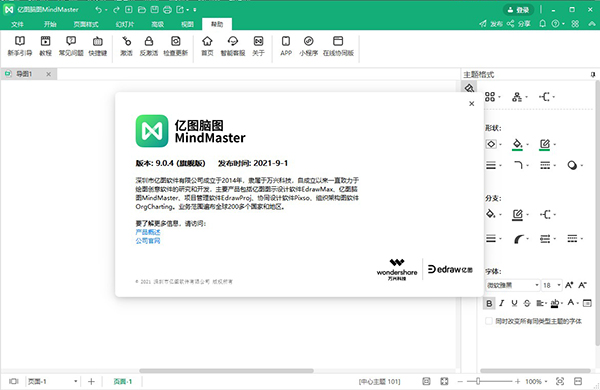Increase font size with A+ icon
This screenshot has height=390, width=600.
[569, 285]
